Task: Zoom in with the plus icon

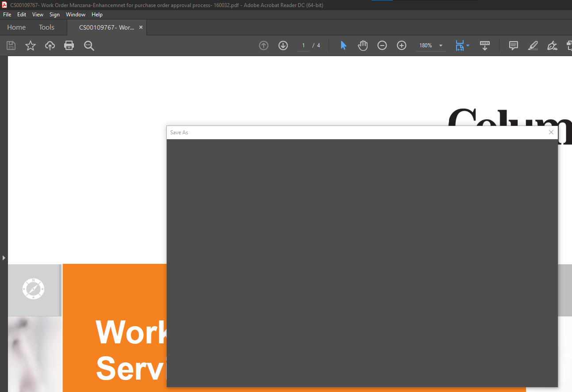Action: coord(402,46)
